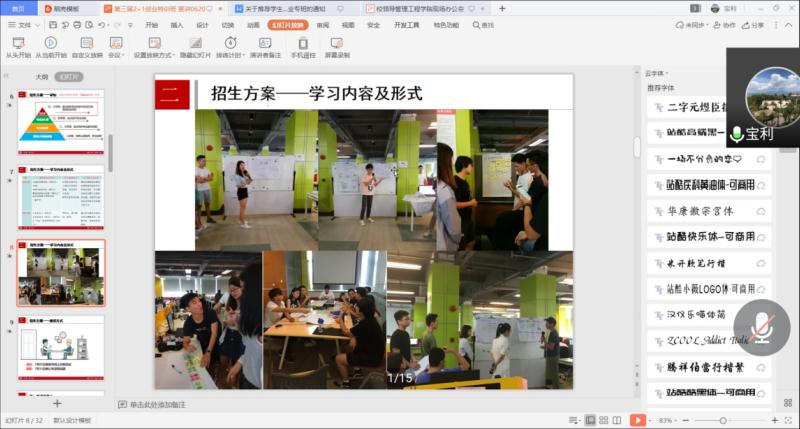Image resolution: width=800 pixels, height=429 pixels.
Task: Open 演讲者备注 speaker notes icon
Action: 265,44
